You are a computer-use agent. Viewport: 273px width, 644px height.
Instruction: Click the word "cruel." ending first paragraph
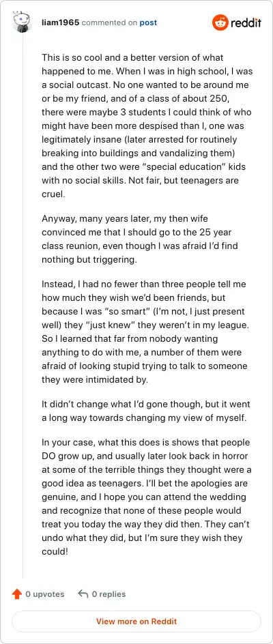(53, 194)
